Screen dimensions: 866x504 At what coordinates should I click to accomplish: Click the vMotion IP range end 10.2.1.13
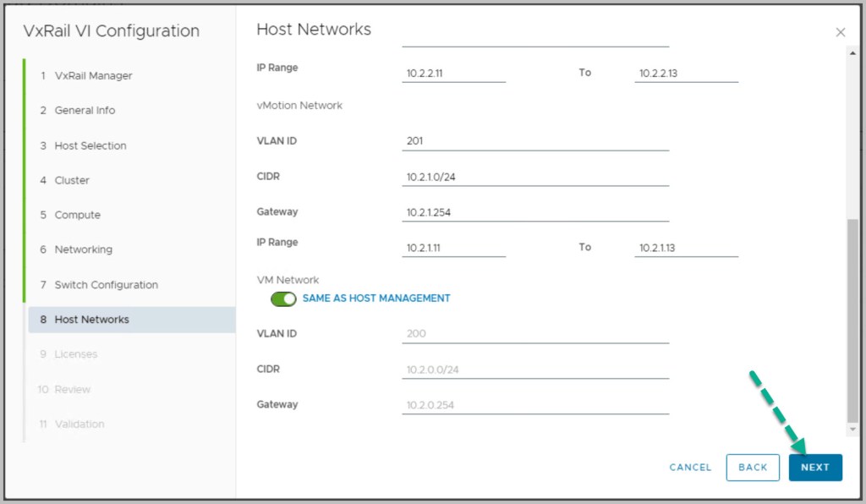point(686,248)
